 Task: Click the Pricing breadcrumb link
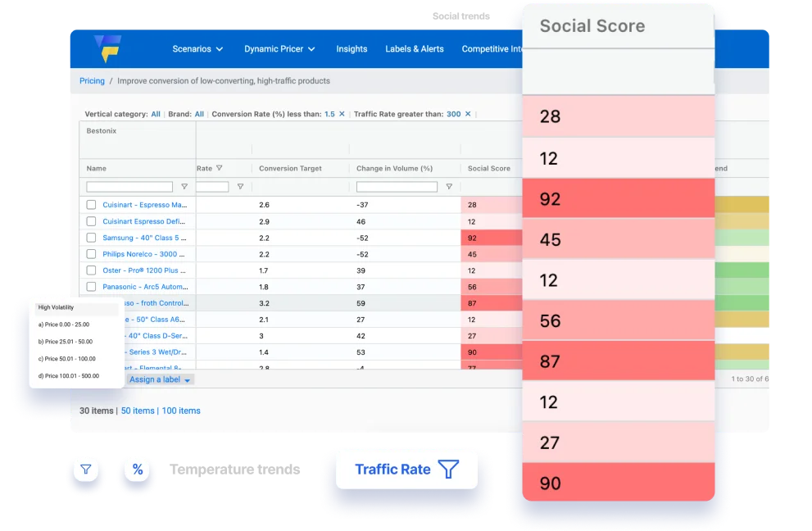92,81
